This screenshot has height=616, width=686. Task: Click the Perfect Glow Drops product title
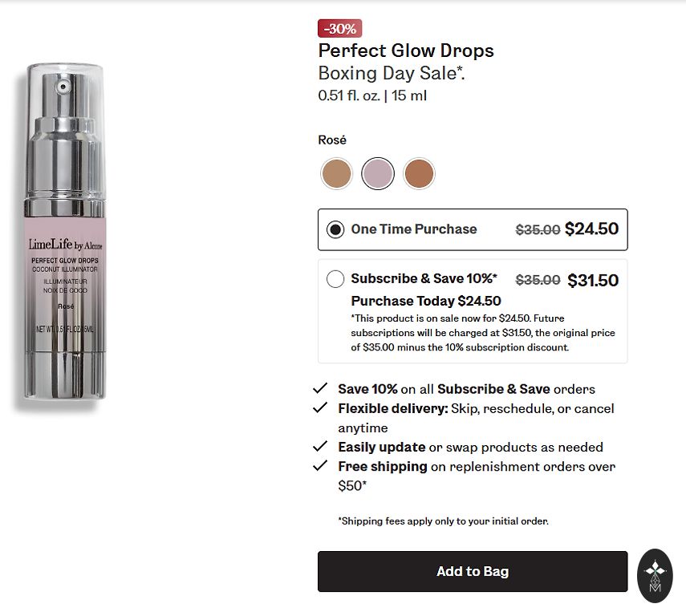[406, 51]
